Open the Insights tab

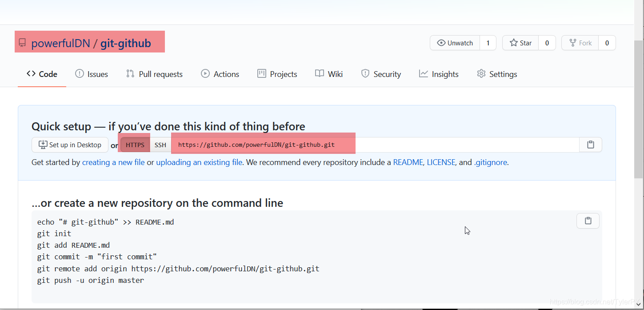point(439,74)
